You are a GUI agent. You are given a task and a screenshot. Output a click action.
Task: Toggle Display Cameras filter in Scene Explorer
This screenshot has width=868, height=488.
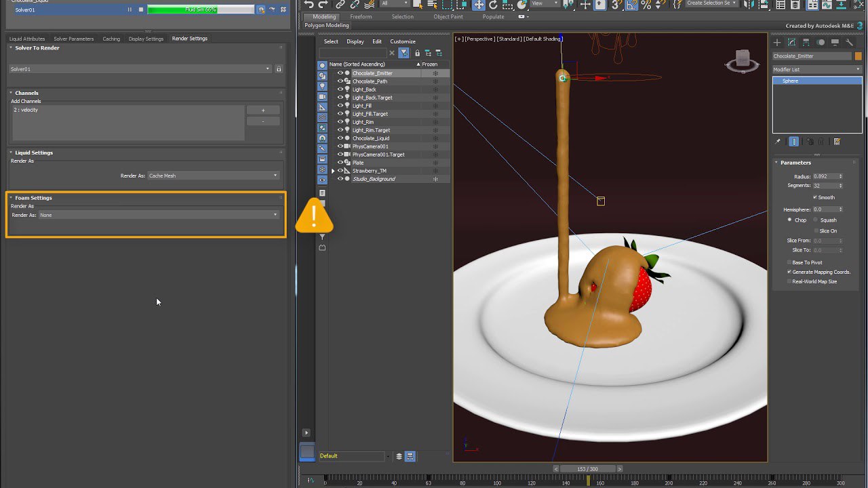coord(322,96)
